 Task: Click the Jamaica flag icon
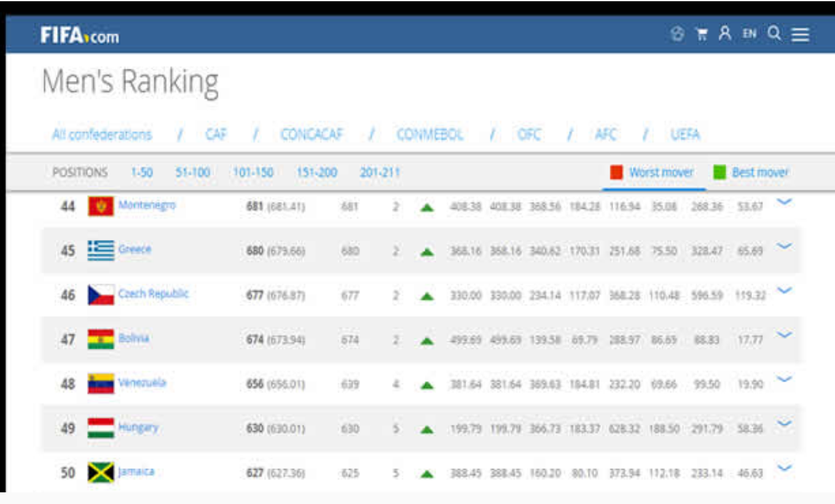click(101, 473)
